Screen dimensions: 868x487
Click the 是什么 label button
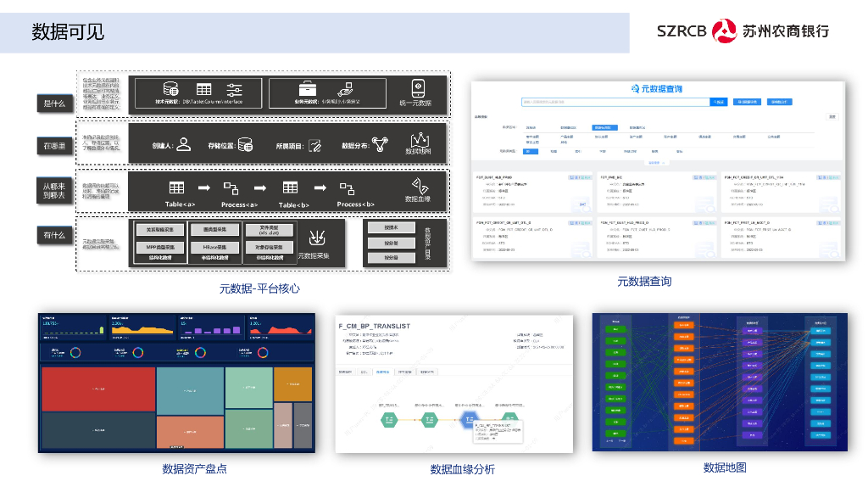tap(55, 104)
